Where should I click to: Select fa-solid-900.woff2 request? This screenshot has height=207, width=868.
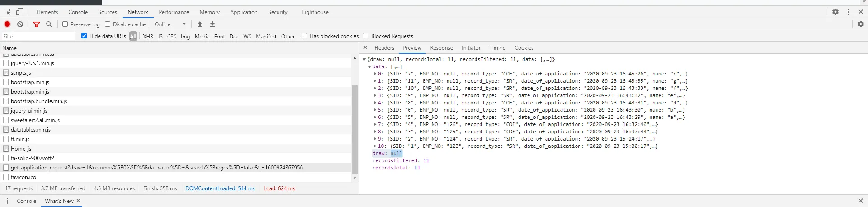tap(175, 158)
